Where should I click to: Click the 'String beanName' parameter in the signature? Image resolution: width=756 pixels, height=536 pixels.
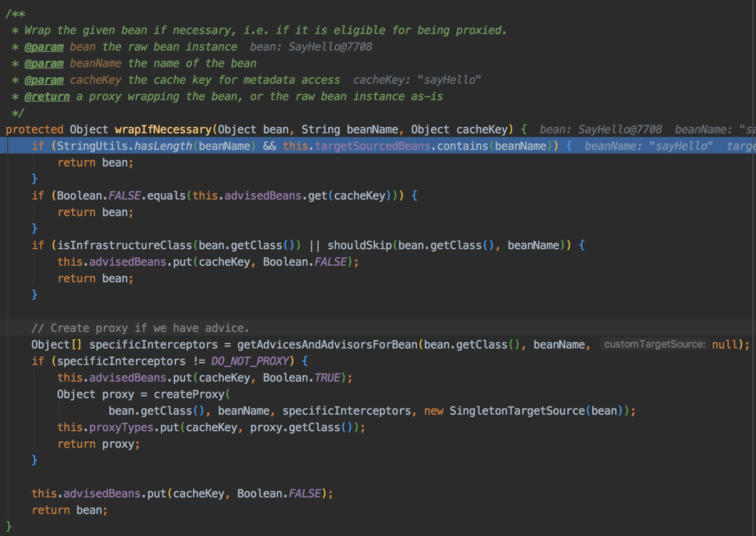(x=350, y=130)
